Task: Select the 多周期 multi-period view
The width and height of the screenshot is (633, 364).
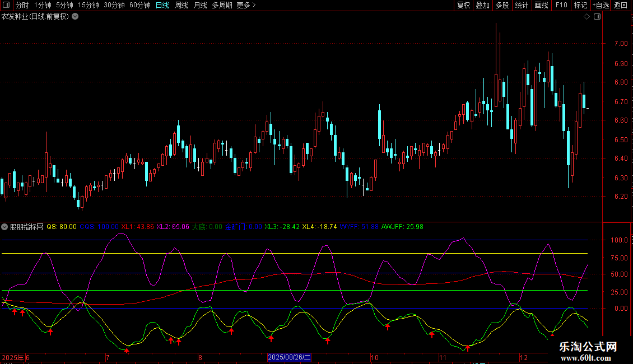Action: click(222, 5)
